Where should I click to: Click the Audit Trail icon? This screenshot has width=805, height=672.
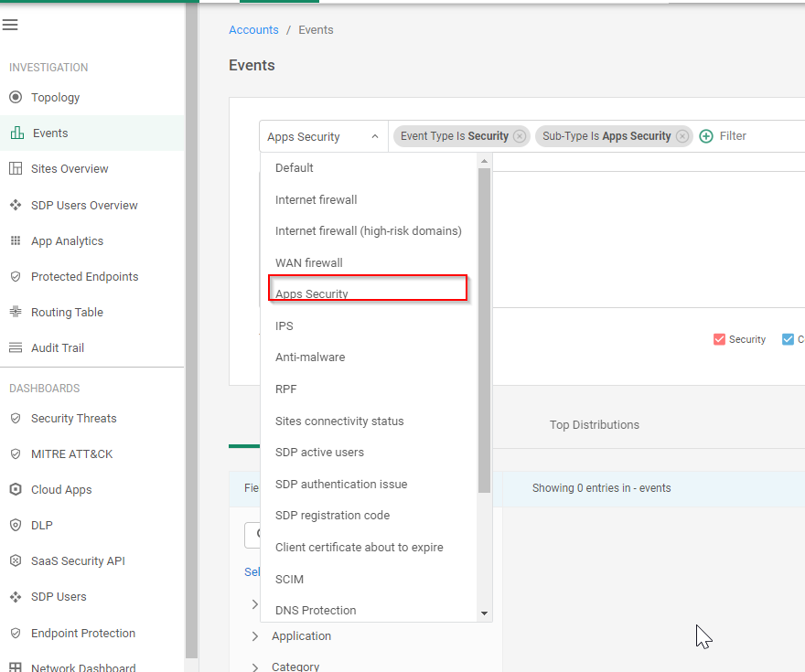pos(16,348)
